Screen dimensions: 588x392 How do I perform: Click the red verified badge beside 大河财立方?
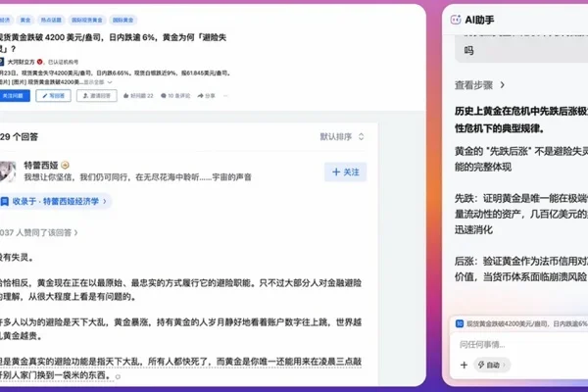pos(40,62)
